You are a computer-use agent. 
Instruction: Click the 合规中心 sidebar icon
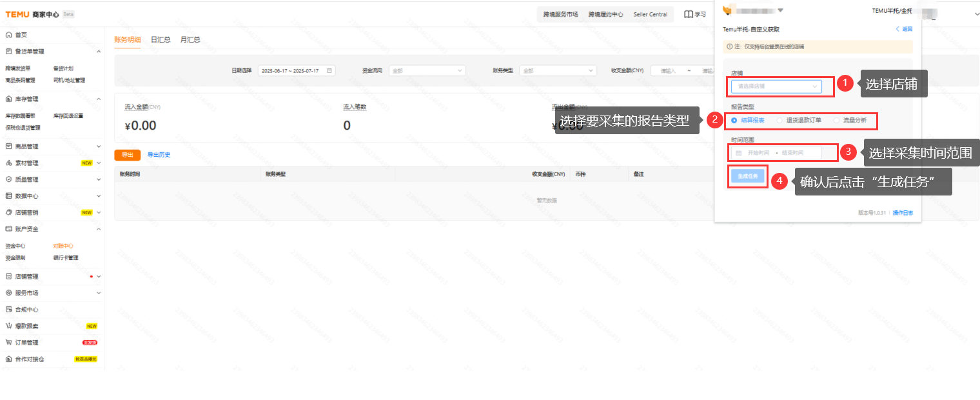[8, 310]
